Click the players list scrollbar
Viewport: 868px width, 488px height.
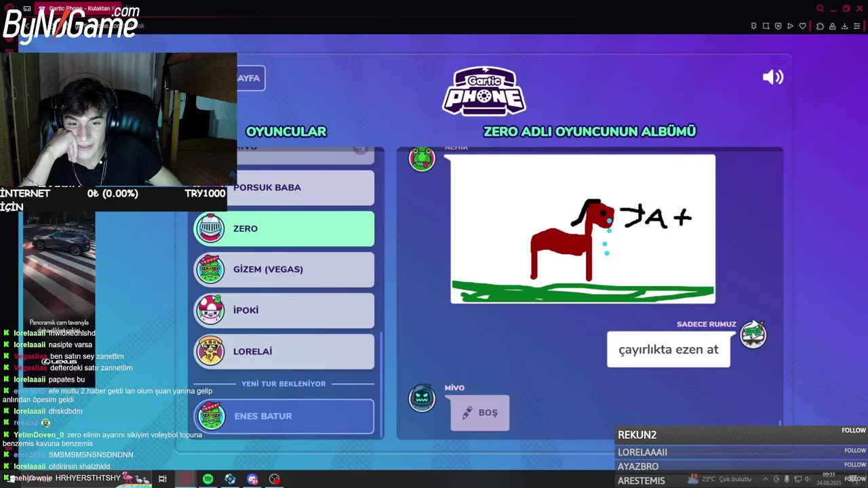tap(380, 383)
